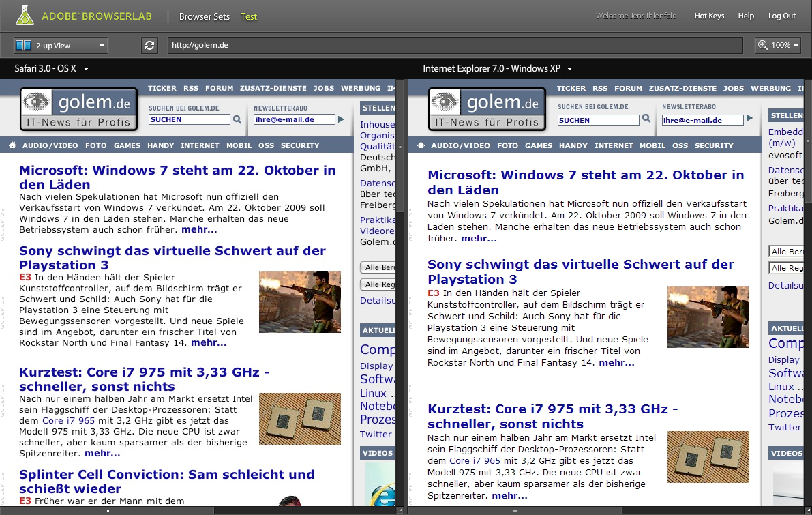Click home icon in Internet Explorer pane navigation
Screen dimensions: 812x515
[421, 145]
